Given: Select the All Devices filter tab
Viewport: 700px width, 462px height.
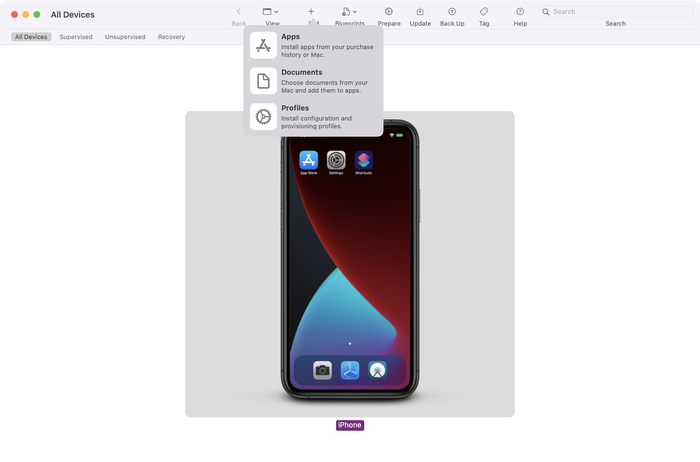Looking at the screenshot, I should [x=31, y=37].
